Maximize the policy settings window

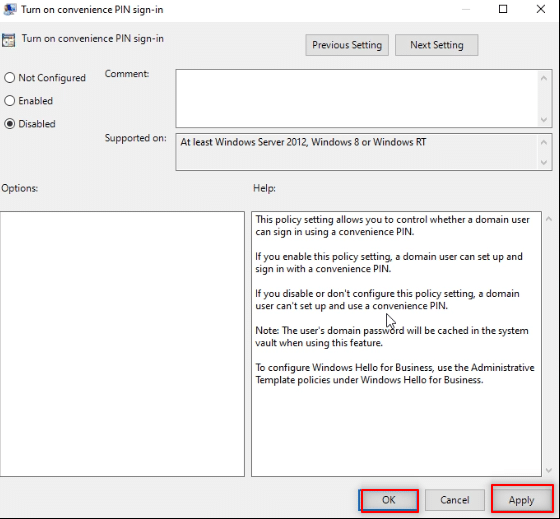503,9
